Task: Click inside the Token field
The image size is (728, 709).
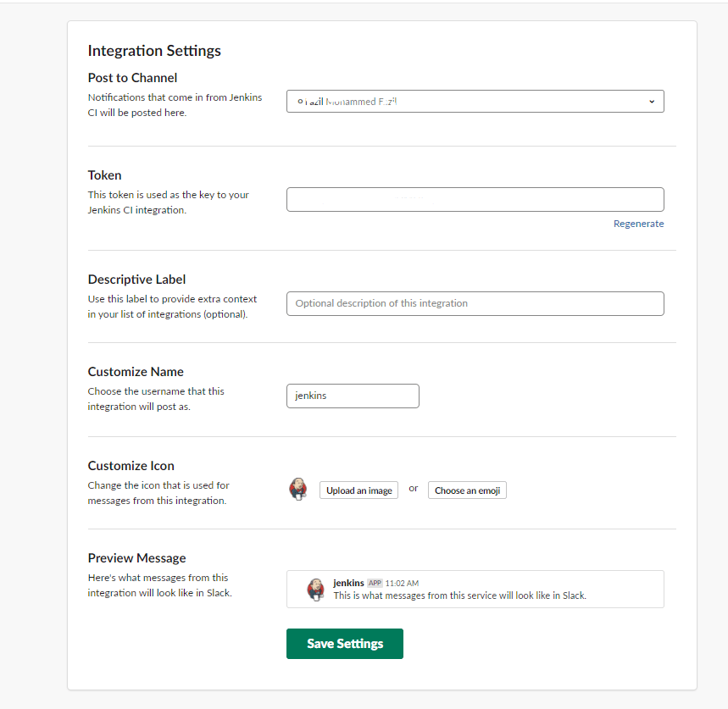Action: click(x=475, y=199)
